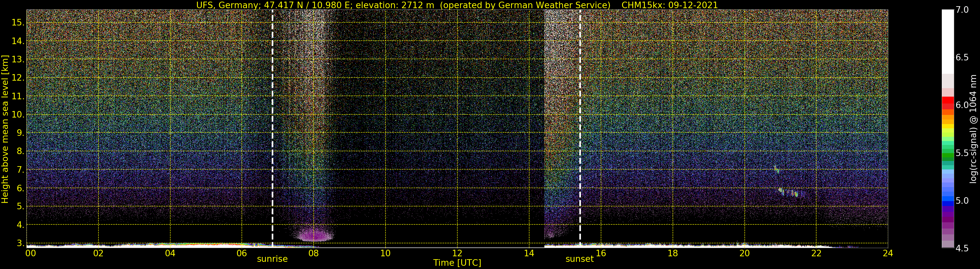The height and width of the screenshot is (269, 980).
Task: Click the "Height above mean sea level" axis title
Action: pos(5,129)
